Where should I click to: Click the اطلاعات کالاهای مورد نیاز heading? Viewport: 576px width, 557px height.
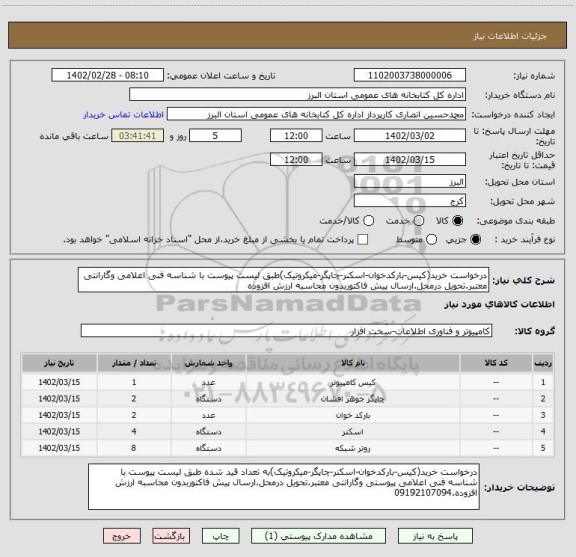pyautogui.click(x=500, y=305)
